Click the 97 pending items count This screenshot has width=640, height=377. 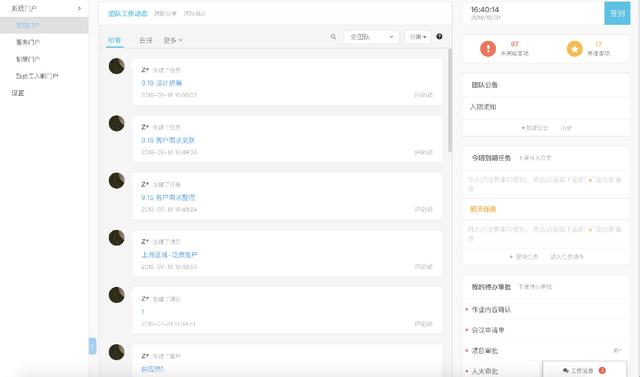point(514,44)
